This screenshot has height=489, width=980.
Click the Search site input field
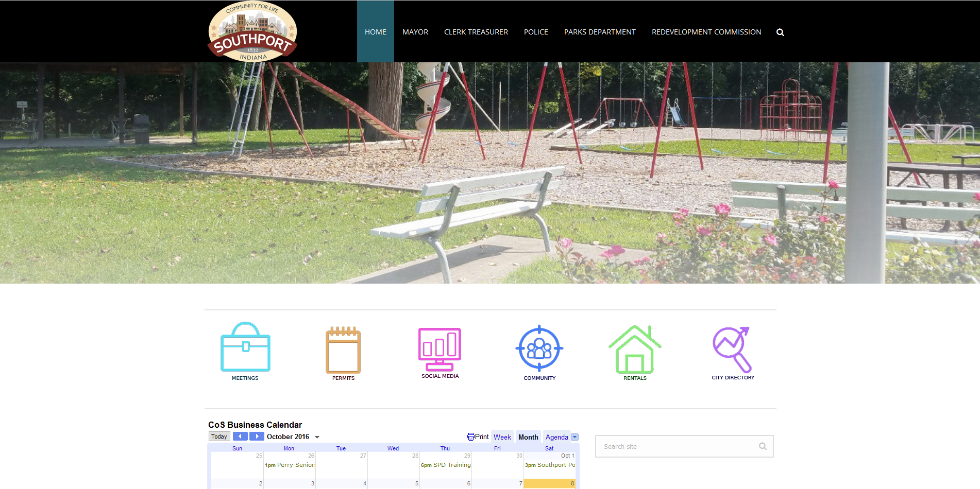tap(678, 447)
